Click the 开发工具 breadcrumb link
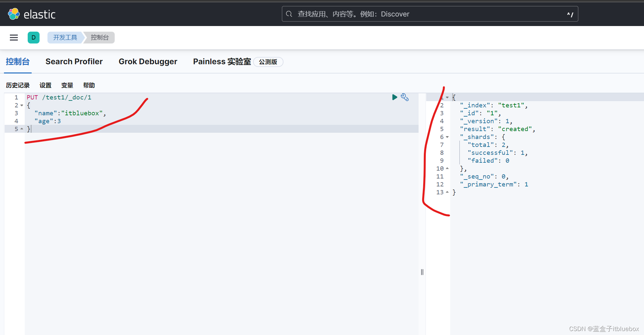Screen dimensions: 644x335 coord(65,38)
